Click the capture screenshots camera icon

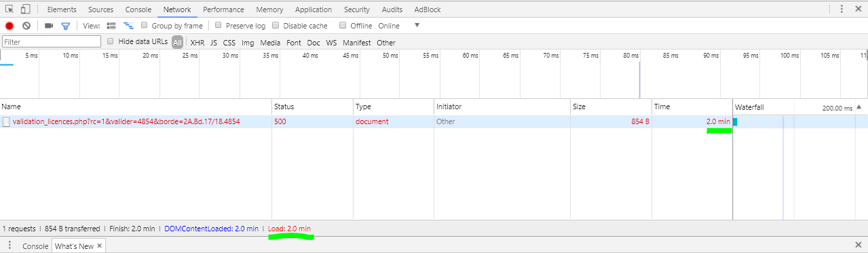(49, 26)
